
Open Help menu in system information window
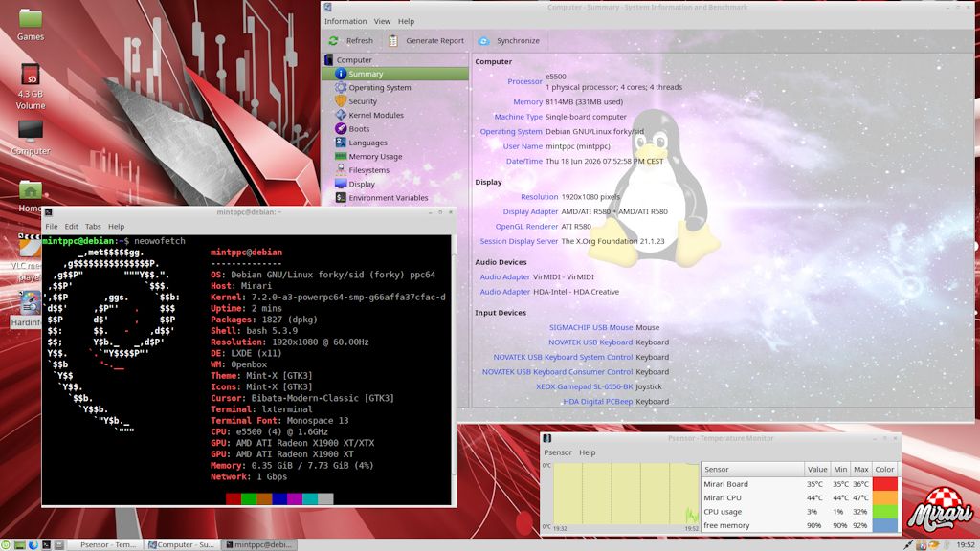pyautogui.click(x=406, y=21)
